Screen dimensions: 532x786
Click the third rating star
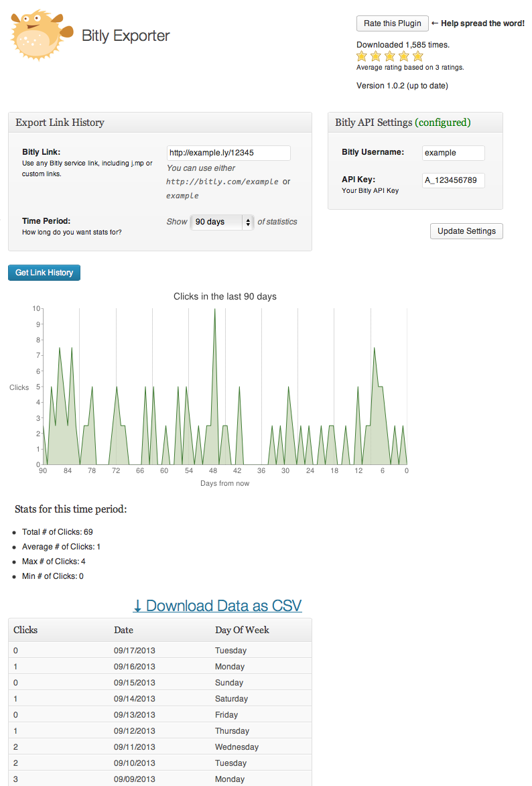389,56
